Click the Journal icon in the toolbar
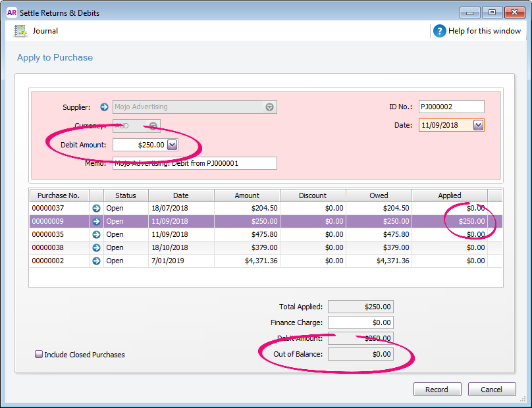532x408 pixels. pyautogui.click(x=21, y=30)
